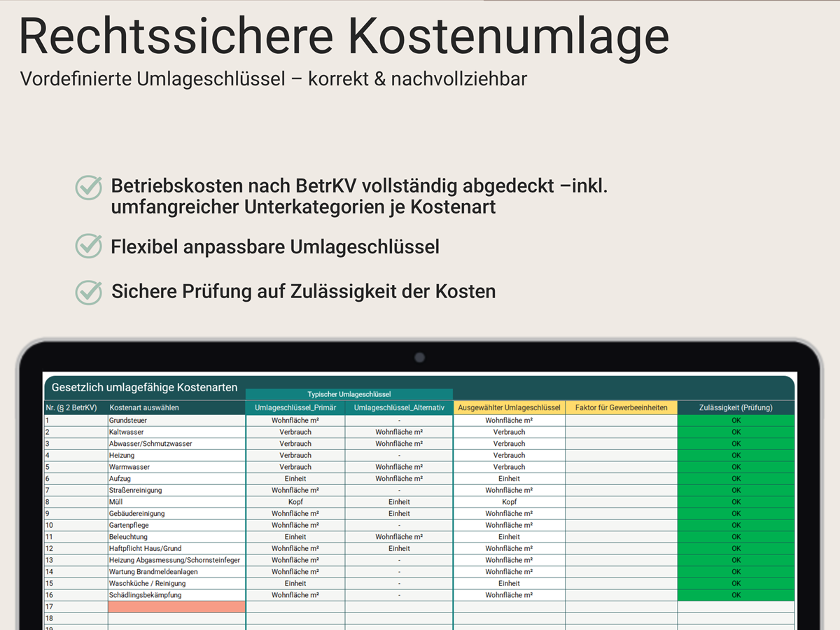Select the Umlageschlüssel_Primär column header
Screen dimensions: 840x630
click(x=295, y=407)
